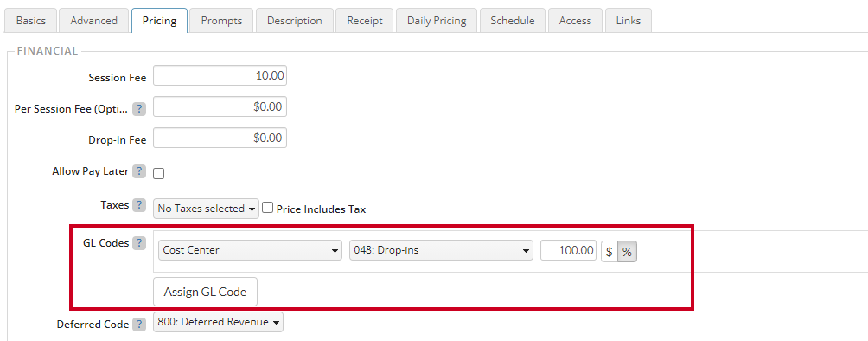This screenshot has width=868, height=341.
Task: Click help icon next to Deferred Code
Action: click(x=139, y=325)
